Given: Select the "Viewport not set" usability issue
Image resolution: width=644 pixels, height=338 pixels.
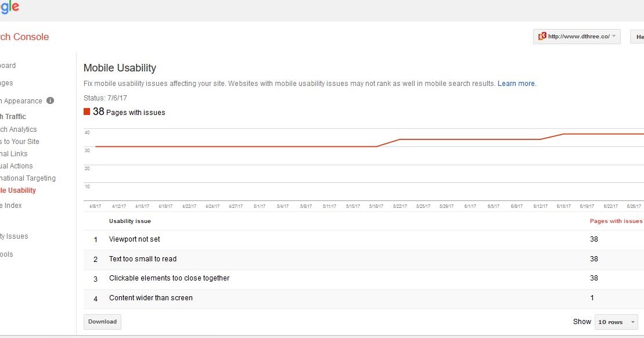Looking at the screenshot, I should [x=134, y=239].
